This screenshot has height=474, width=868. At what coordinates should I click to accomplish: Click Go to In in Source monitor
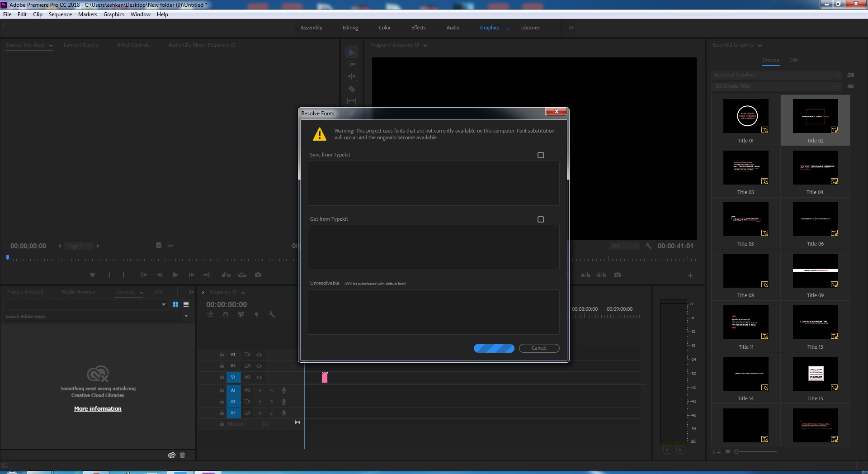(x=144, y=275)
